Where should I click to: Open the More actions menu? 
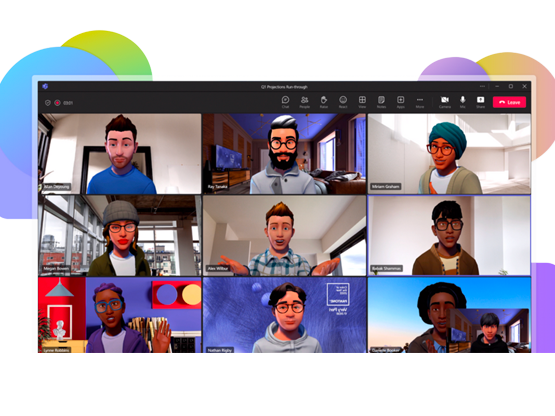click(420, 102)
